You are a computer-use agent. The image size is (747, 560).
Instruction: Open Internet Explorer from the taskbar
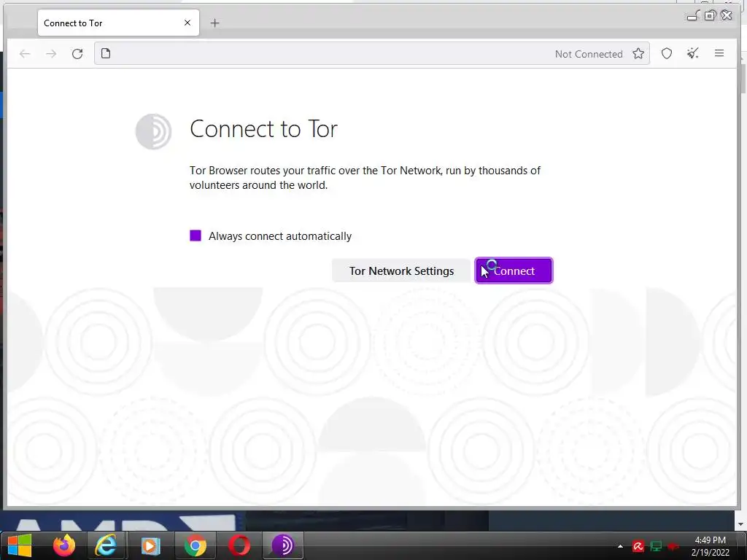click(106, 545)
